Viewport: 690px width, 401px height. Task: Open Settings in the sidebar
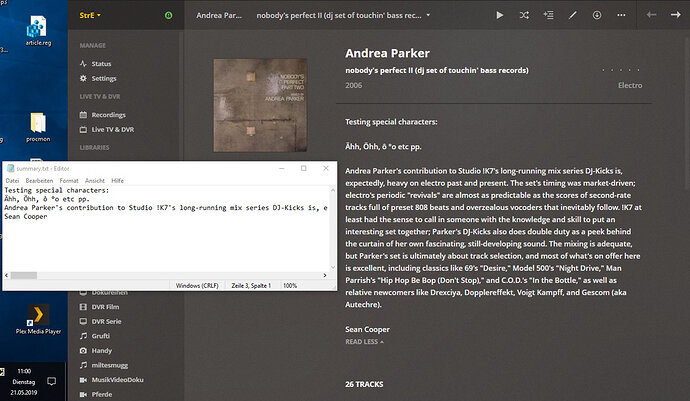(104, 78)
